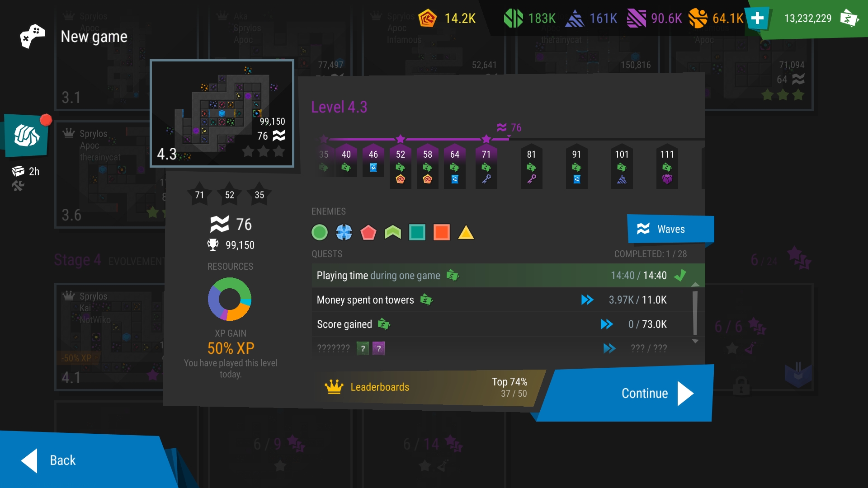Select the yellow triangle enemy icon

pos(466,232)
